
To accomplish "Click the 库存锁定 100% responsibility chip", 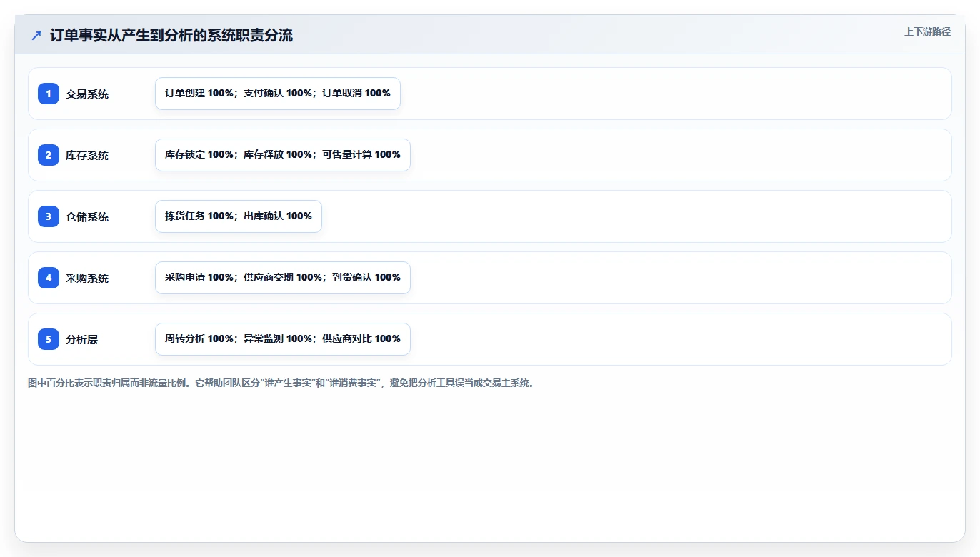I will 283,155.
